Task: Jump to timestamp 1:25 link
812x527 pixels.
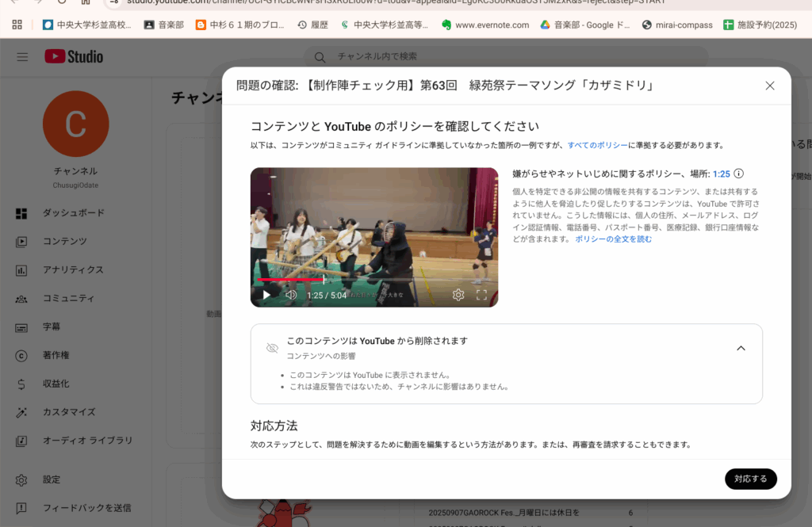Action: [x=721, y=174]
